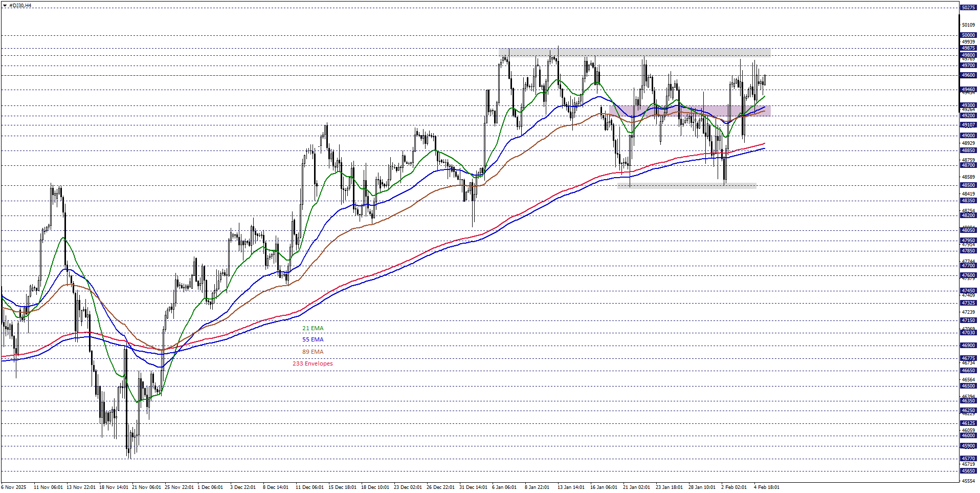Select the lower gray support rectangle near 48500

pos(686,186)
